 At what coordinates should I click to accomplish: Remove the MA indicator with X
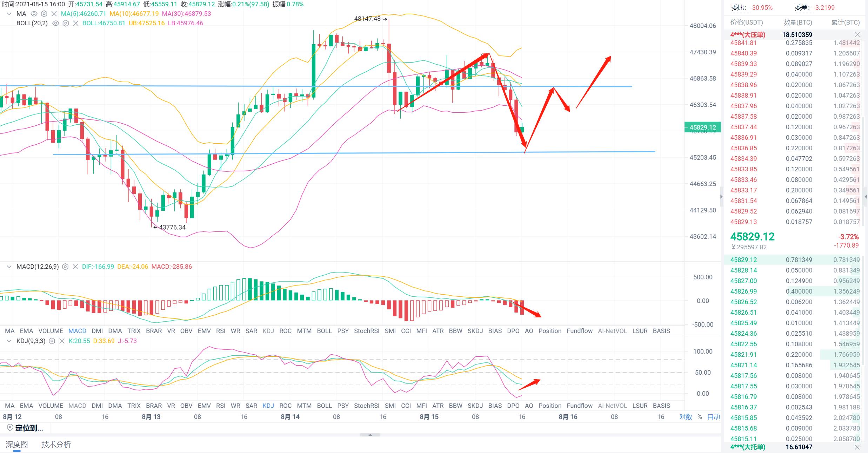pos(54,14)
